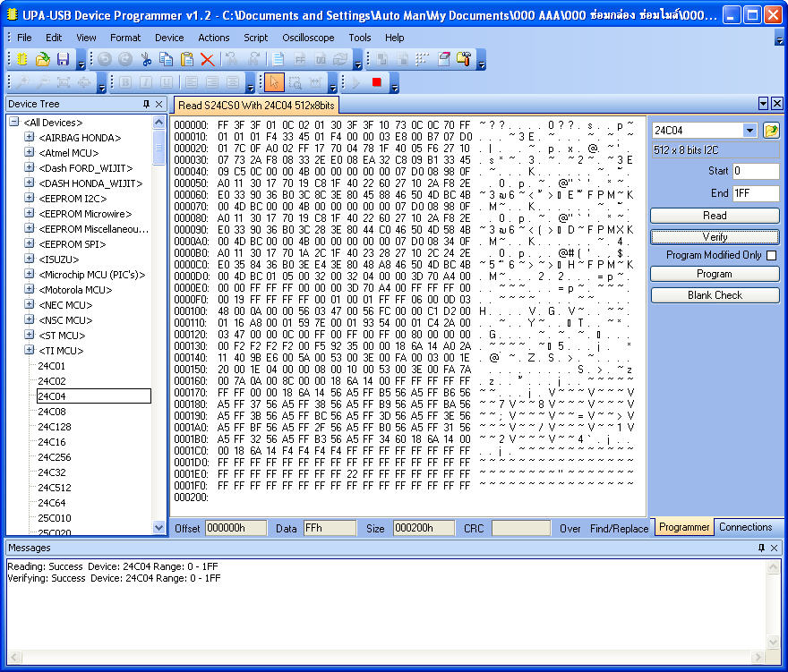Image resolution: width=788 pixels, height=672 pixels.
Task: Select 24C256 in the device tree
Action: 55,457
